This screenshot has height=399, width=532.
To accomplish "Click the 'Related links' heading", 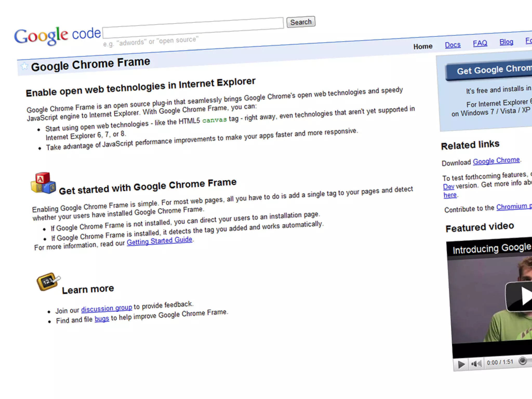I will [470, 145].
